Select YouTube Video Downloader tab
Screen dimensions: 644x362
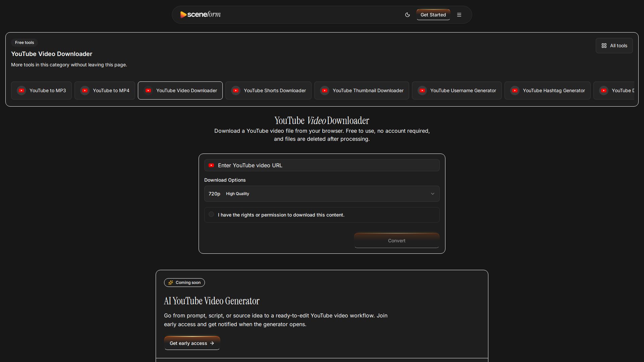pos(180,90)
